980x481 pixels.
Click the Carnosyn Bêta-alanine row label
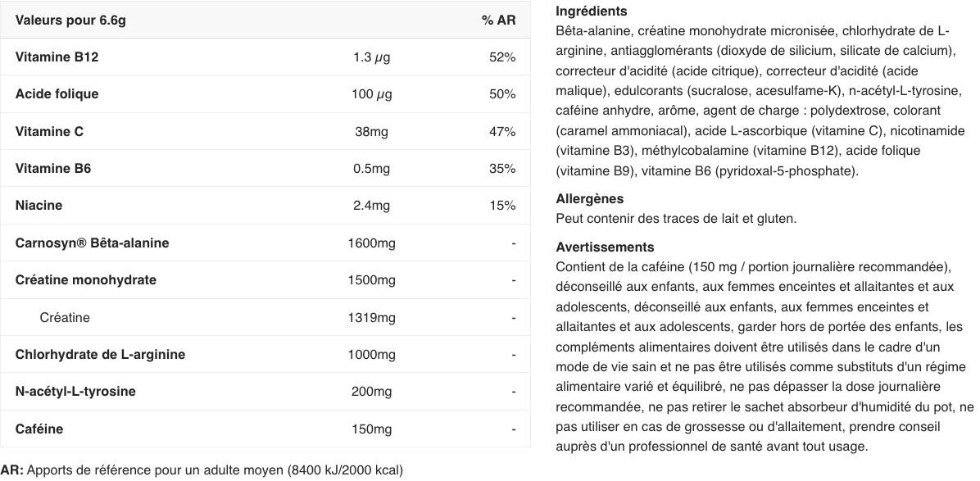[x=92, y=243]
